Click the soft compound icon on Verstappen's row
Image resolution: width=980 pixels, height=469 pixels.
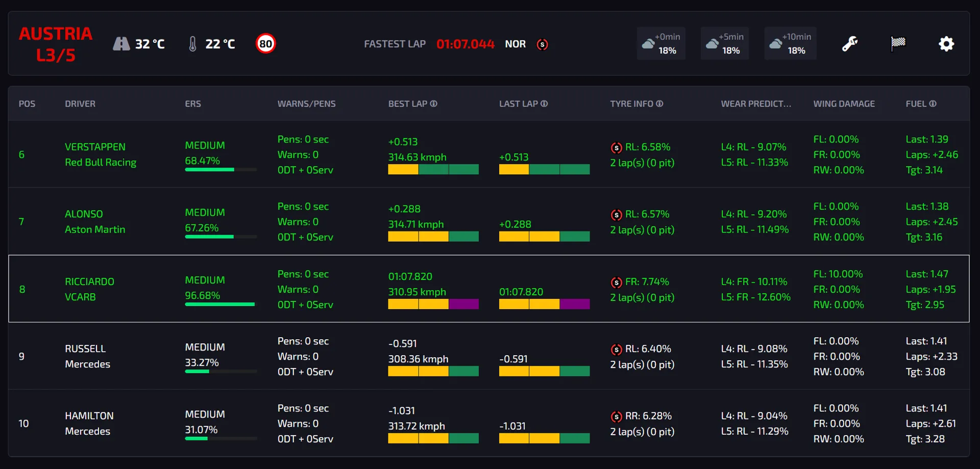click(x=617, y=147)
